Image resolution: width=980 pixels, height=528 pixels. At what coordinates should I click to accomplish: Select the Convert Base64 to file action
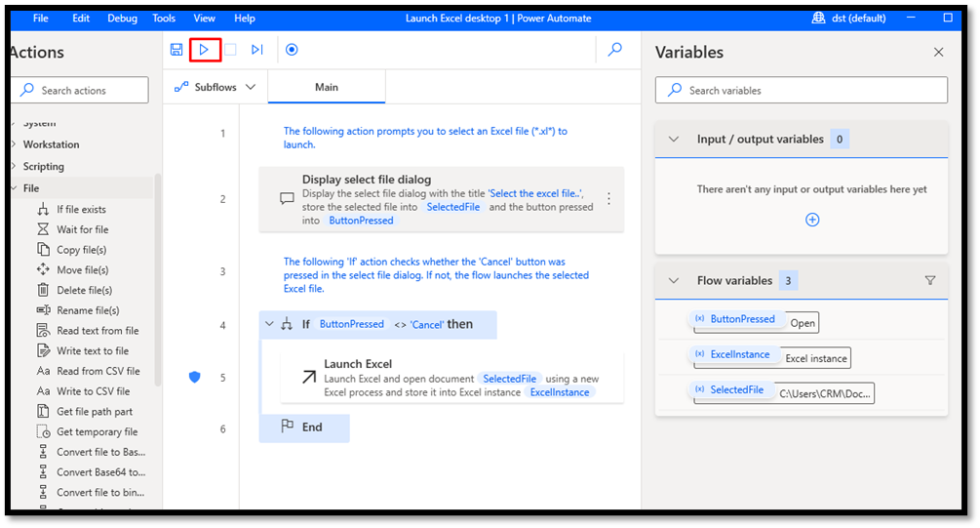coord(100,472)
